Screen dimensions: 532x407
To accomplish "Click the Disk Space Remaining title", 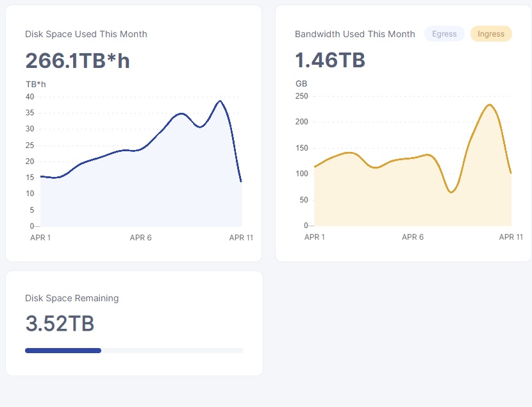I will tap(72, 298).
